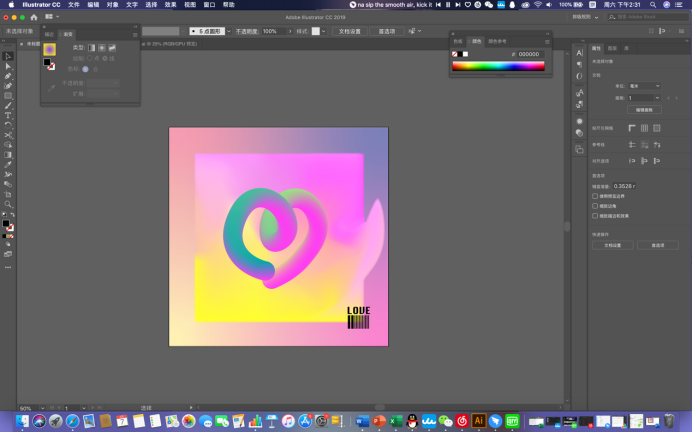Select the Symbol Sprayer tool
This screenshot has height=433, width=692.
[x=8, y=174]
